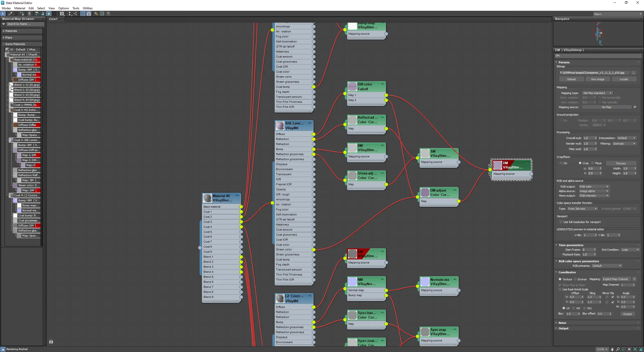Select the Pan hand tool in status bar
Image resolution: width=644 pixels, height=352 pixels.
[612, 349]
